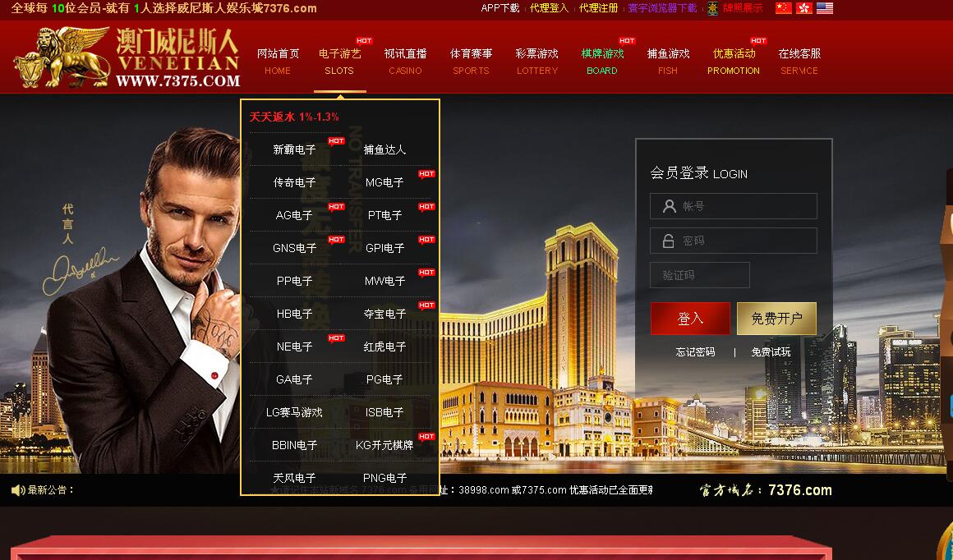This screenshot has height=560, width=953.
Task: Open the APP下载 link in top bar
Action: (500, 8)
